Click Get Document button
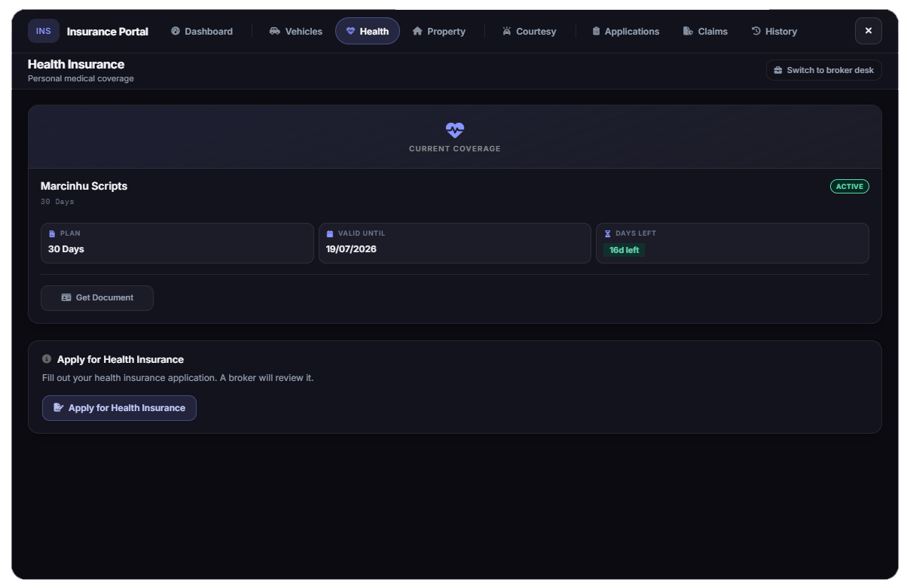This screenshot has width=907, height=588. pos(97,297)
